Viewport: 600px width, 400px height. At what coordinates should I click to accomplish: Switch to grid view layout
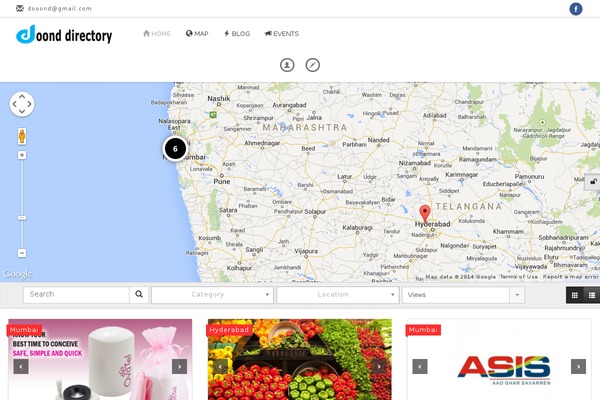click(x=574, y=295)
